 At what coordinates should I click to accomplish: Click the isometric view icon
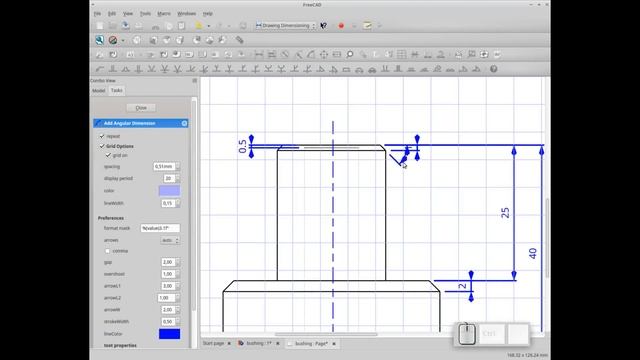[137, 40]
